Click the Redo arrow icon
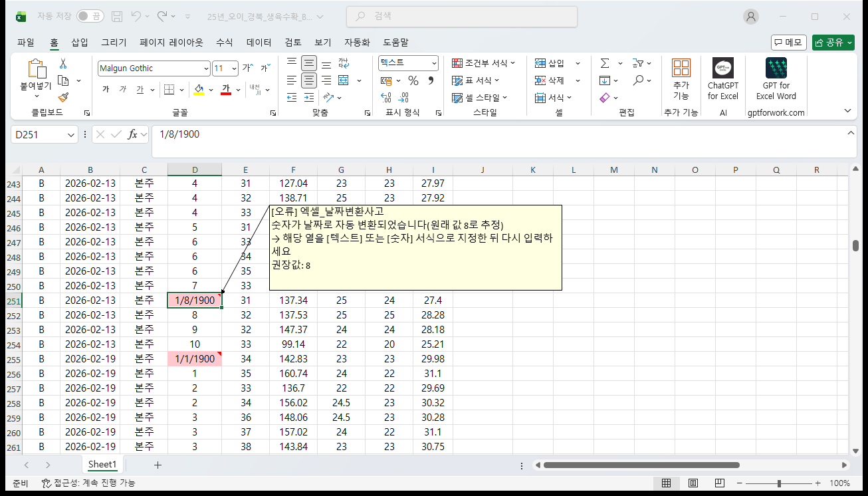 tap(162, 16)
